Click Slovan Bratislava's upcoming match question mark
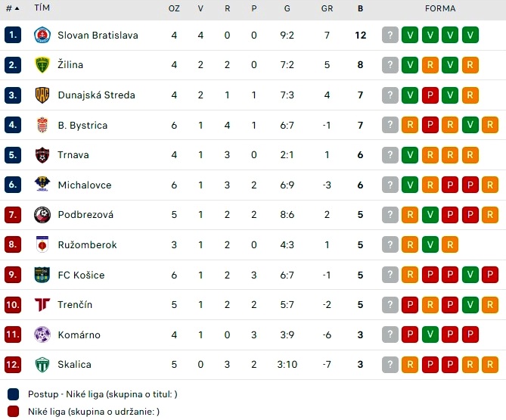The image size is (506, 420). pos(390,35)
